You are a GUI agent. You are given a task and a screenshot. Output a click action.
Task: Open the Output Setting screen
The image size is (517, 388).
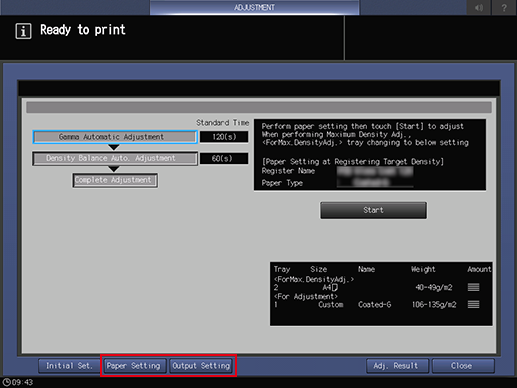[x=201, y=366]
